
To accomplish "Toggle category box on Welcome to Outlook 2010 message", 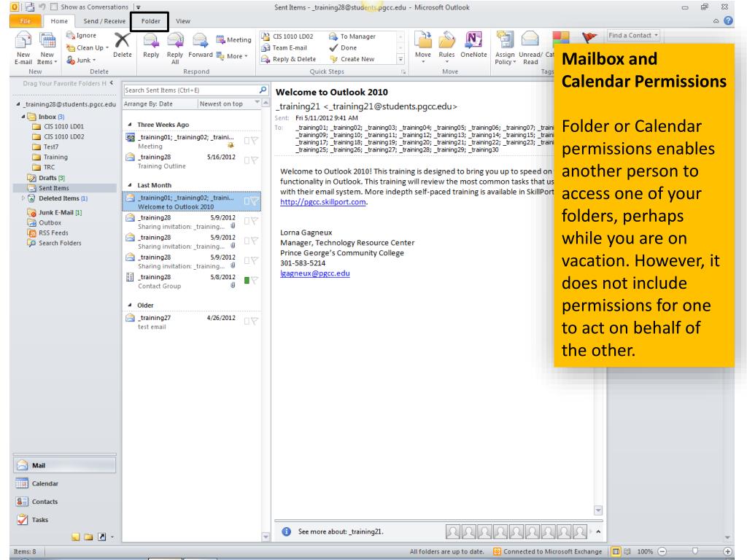I will 247,201.
